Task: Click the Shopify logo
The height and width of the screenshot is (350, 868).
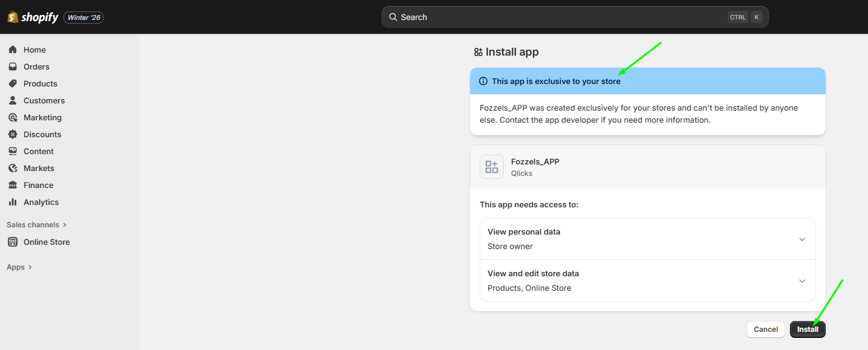Action: point(33,18)
